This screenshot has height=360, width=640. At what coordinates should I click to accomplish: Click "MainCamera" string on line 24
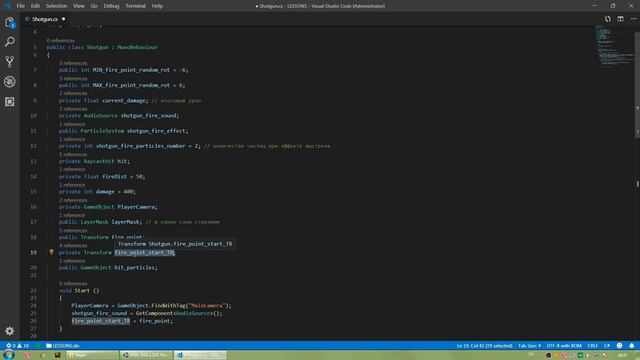206,306
